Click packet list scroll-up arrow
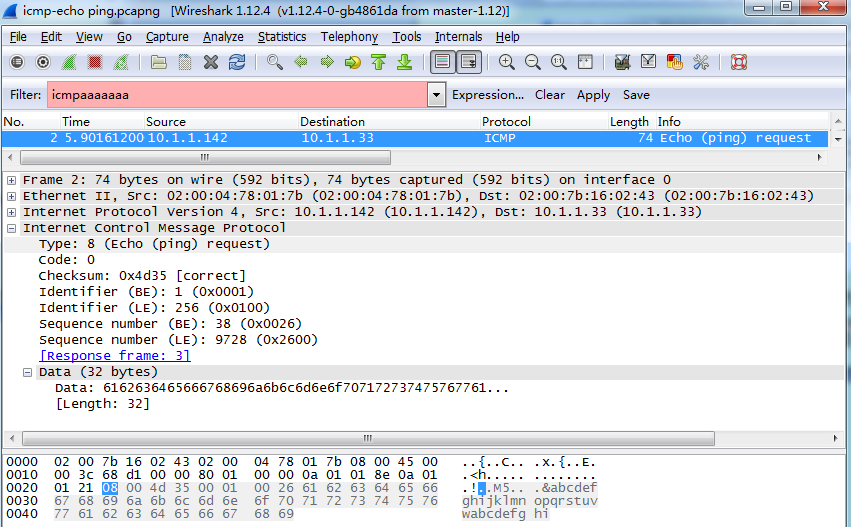 (x=838, y=121)
